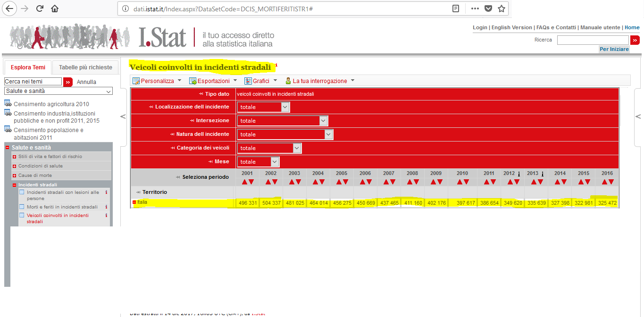Go to browser home page icon
Image resolution: width=644 pixels, height=317 pixels.
[55, 8]
